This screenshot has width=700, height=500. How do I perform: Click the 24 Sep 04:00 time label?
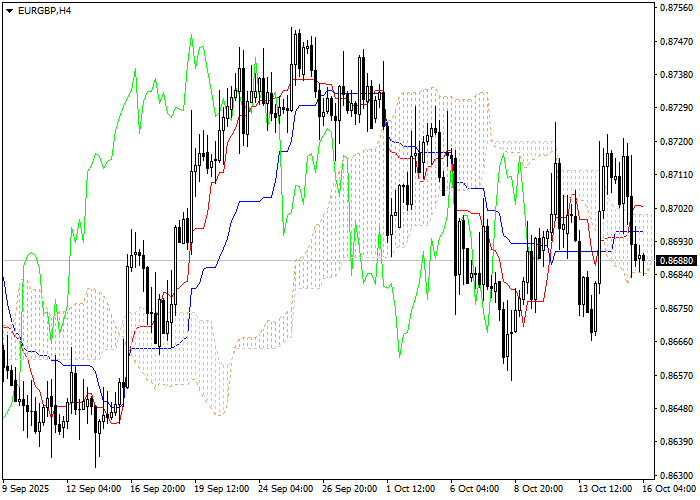tap(286, 489)
